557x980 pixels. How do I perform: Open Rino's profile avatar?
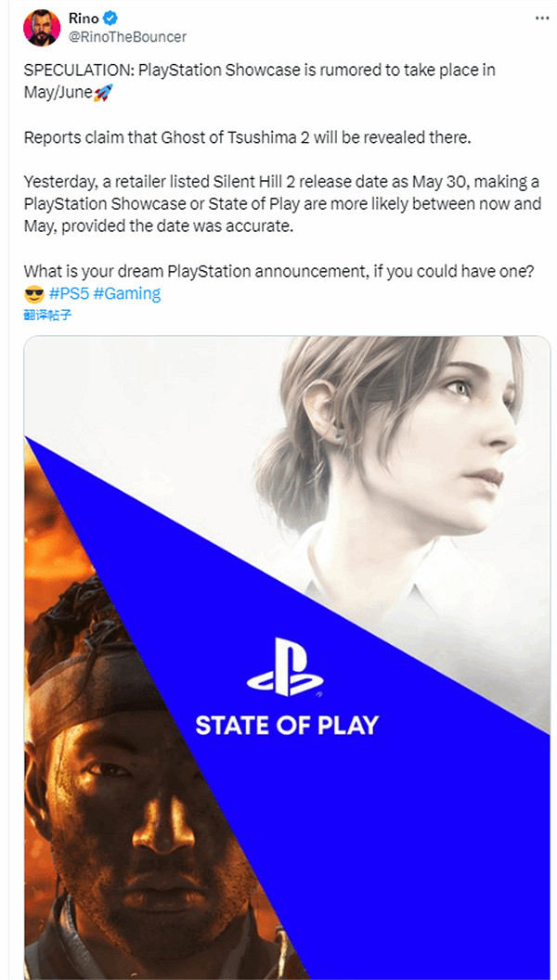coord(41,27)
